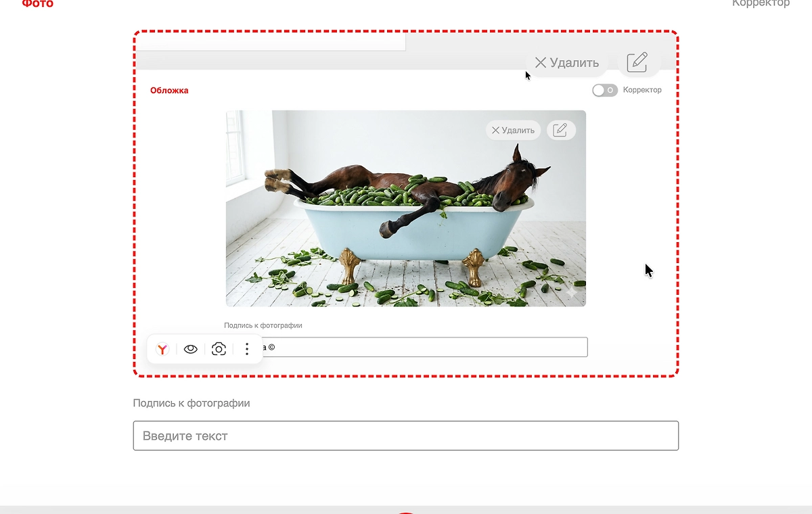Click Корректор label next to the toggle switch
812x514 pixels.
642,90
